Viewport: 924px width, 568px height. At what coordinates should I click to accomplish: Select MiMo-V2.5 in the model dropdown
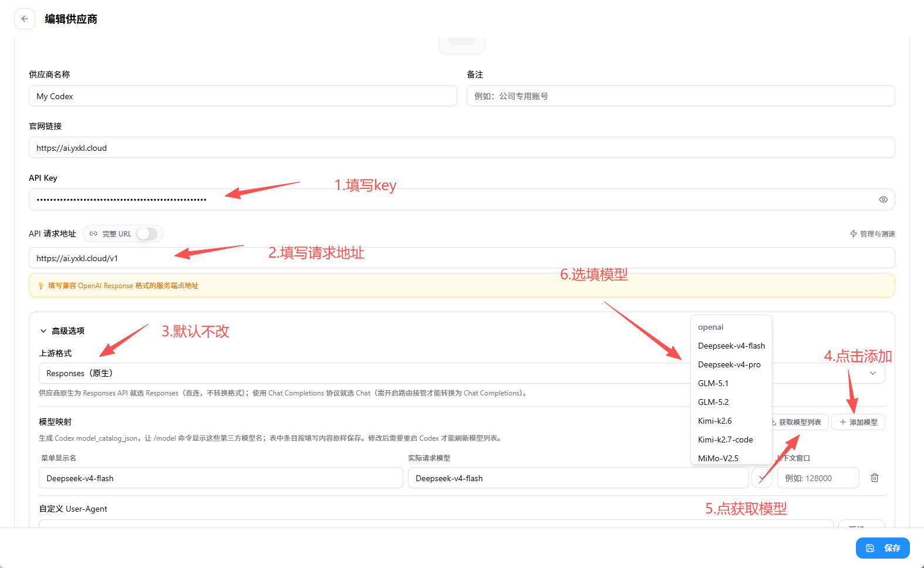pos(731,458)
